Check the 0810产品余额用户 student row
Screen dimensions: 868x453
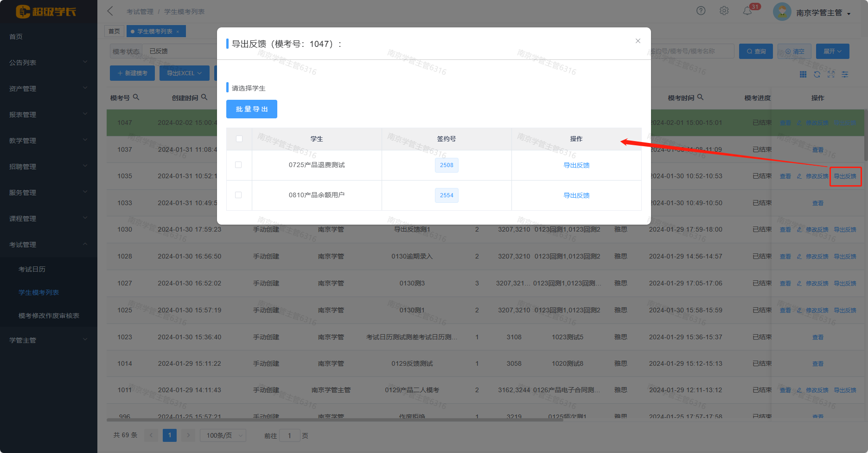pyautogui.click(x=238, y=195)
